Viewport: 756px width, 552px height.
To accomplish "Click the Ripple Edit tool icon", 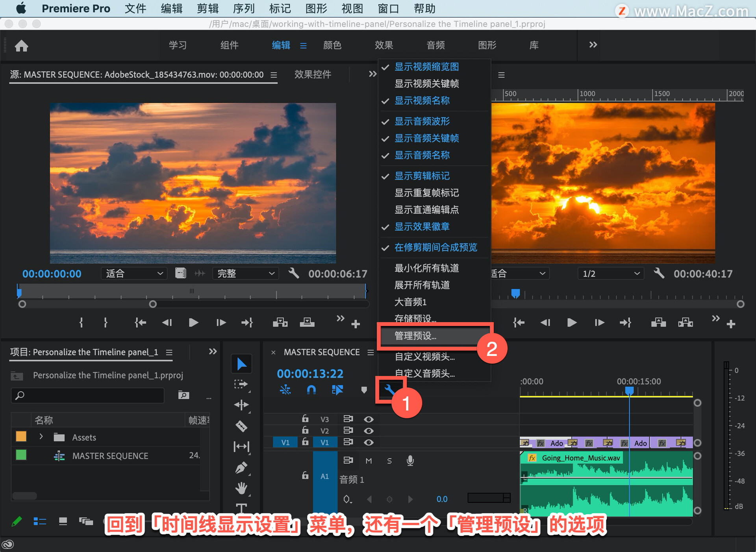I will pos(241,405).
